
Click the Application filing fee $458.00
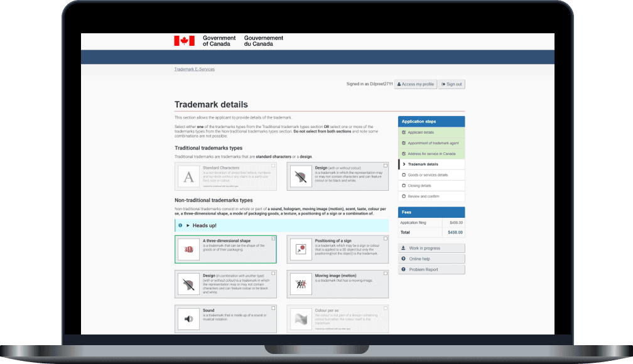pyautogui.click(x=456, y=222)
